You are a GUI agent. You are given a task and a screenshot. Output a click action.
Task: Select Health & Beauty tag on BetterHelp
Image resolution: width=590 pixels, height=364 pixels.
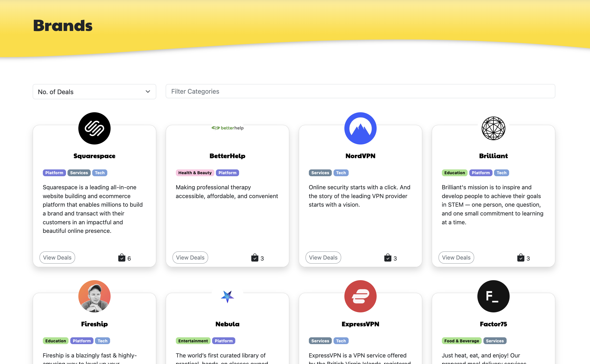tap(195, 173)
